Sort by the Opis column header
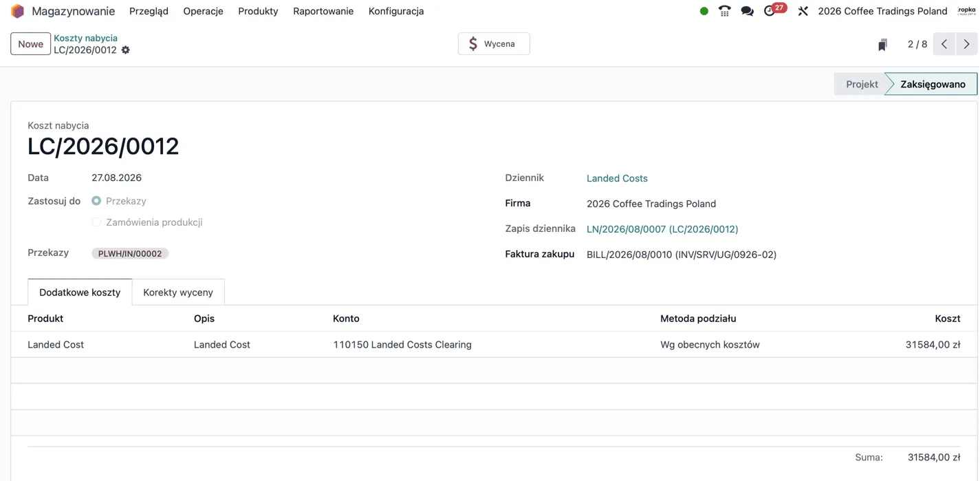This screenshot has height=481, width=980. (x=204, y=319)
